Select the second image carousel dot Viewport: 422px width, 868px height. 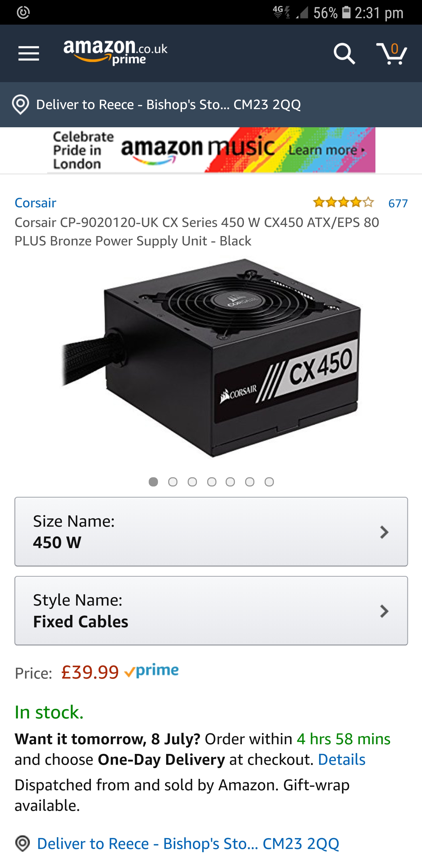pyautogui.click(x=173, y=482)
